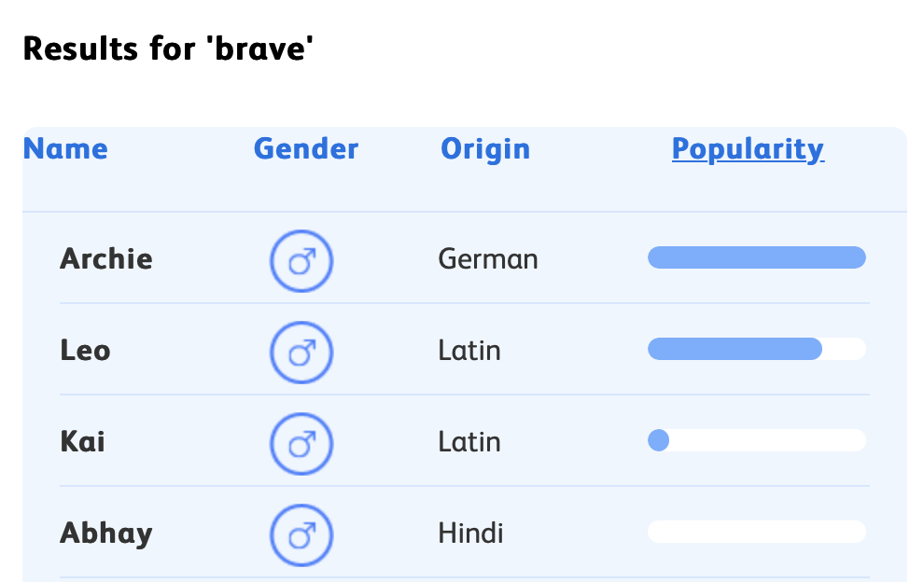Click the male gender icon for Leo
The height and width of the screenshot is (582, 924).
pos(301,353)
